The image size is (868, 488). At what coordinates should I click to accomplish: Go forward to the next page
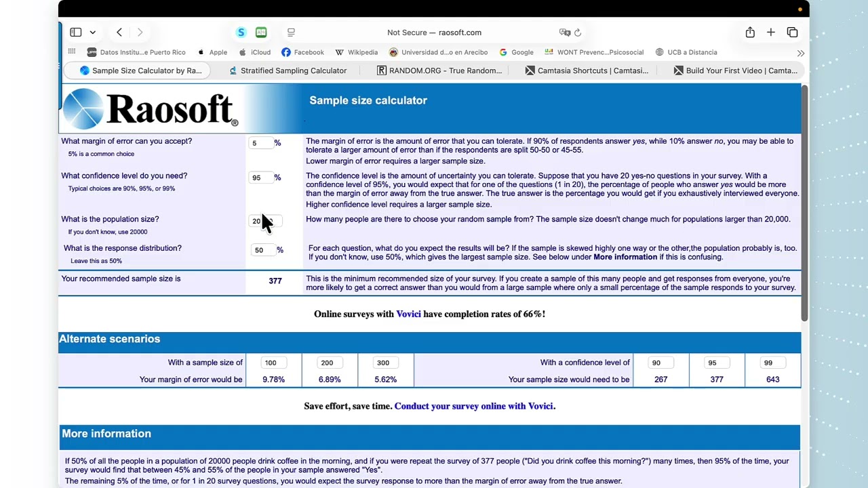pyautogui.click(x=140, y=33)
